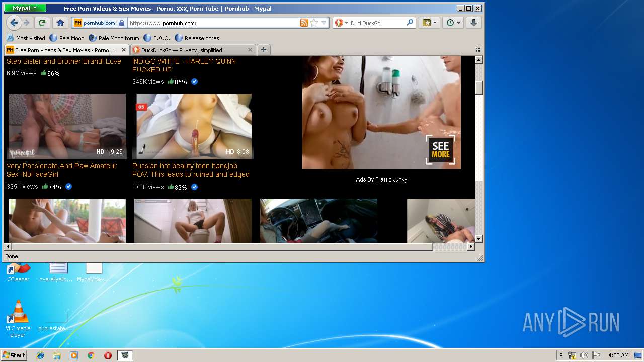Launch Opera from the taskbar
Image resolution: width=644 pixels, height=362 pixels.
pos(108,355)
